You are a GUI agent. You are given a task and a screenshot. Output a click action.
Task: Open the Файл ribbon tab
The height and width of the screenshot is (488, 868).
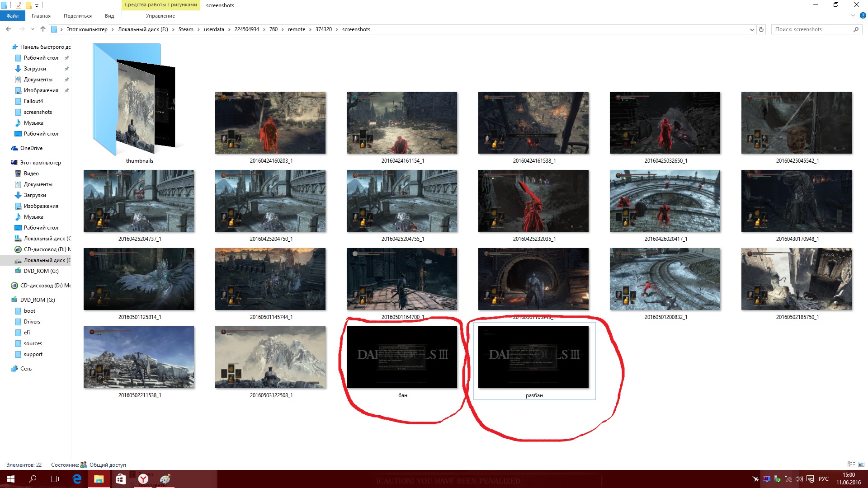(x=13, y=16)
